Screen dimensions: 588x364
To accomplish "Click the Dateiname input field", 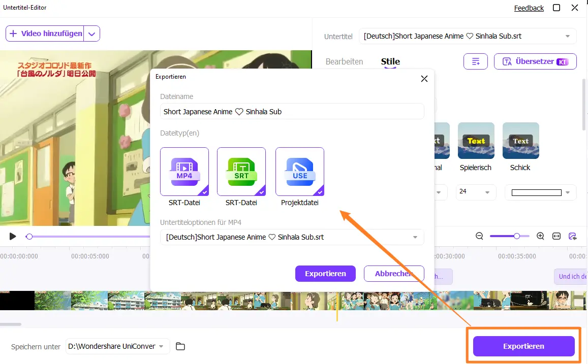I will coord(292,112).
